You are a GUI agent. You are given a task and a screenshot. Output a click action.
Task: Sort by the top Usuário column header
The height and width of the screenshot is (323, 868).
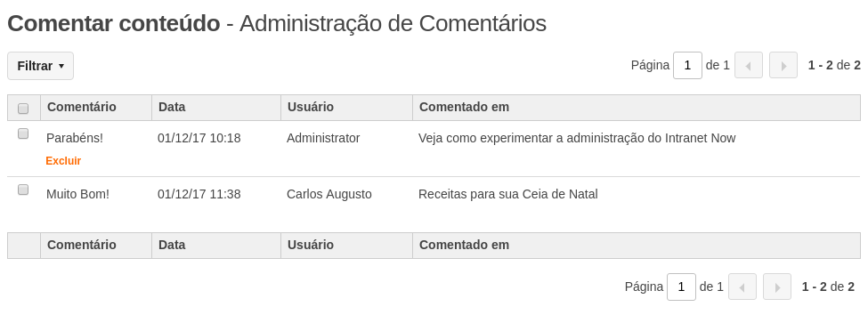pos(311,107)
